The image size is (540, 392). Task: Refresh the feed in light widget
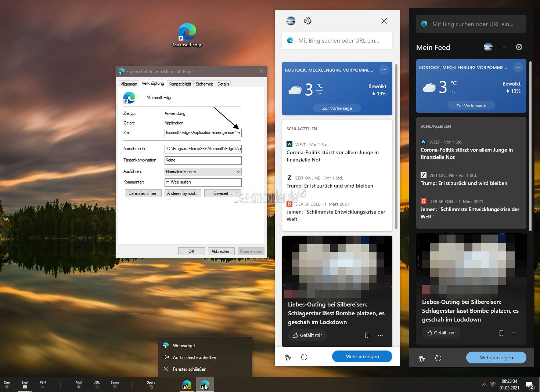pyautogui.click(x=304, y=357)
